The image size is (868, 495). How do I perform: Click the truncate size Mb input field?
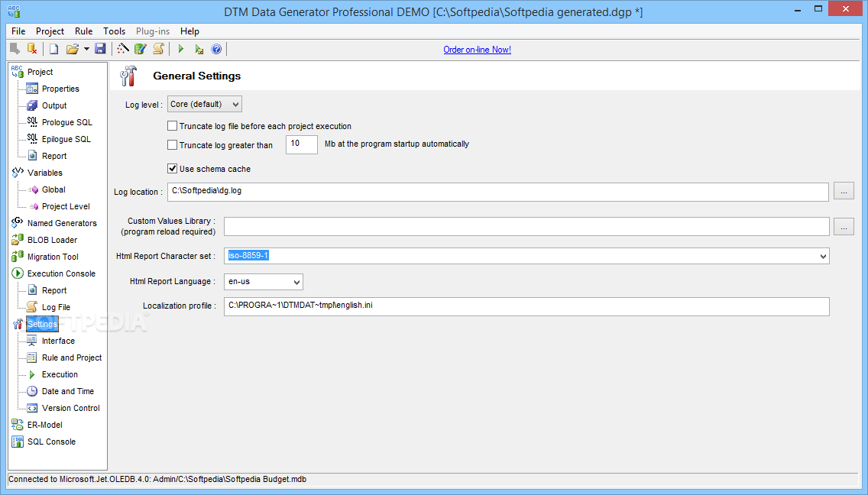pos(302,144)
